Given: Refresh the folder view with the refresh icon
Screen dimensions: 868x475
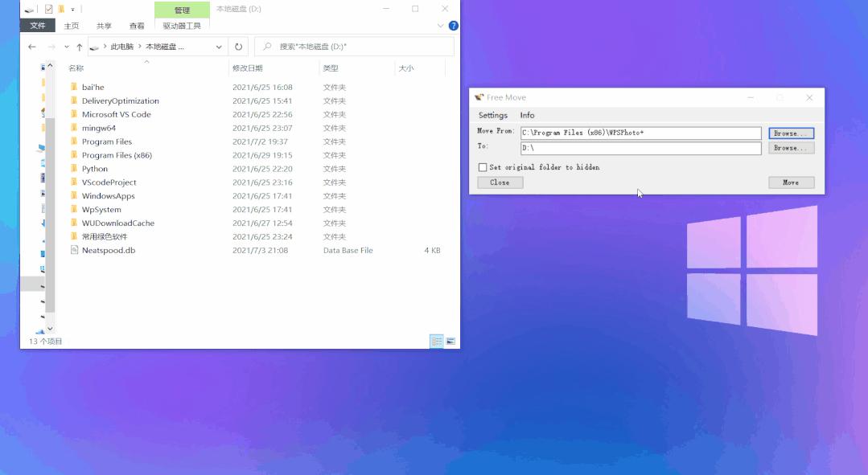Looking at the screenshot, I should (x=238, y=47).
